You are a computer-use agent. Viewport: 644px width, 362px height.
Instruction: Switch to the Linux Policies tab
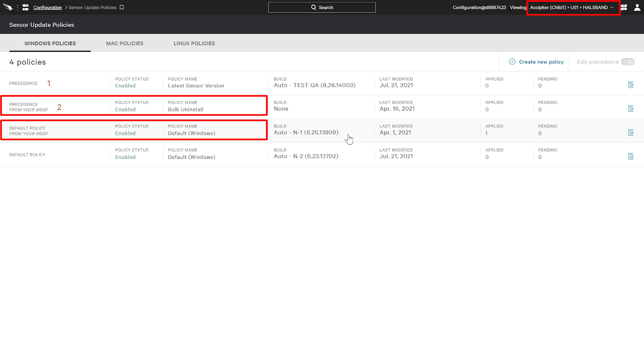click(194, 43)
